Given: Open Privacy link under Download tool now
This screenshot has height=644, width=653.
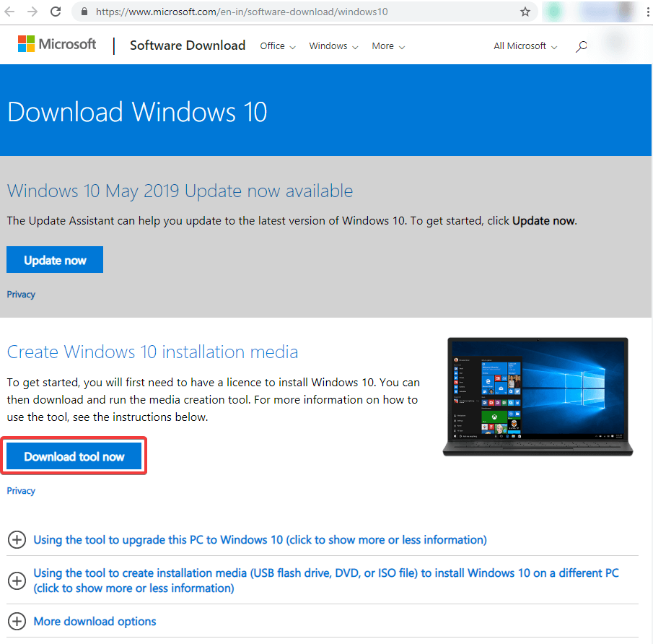Looking at the screenshot, I should 21,491.
